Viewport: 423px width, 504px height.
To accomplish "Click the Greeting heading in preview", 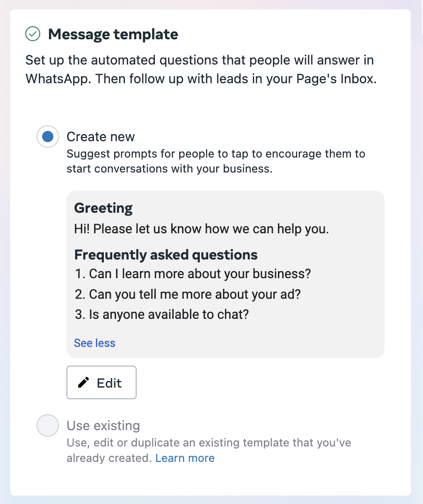I will click(103, 209).
